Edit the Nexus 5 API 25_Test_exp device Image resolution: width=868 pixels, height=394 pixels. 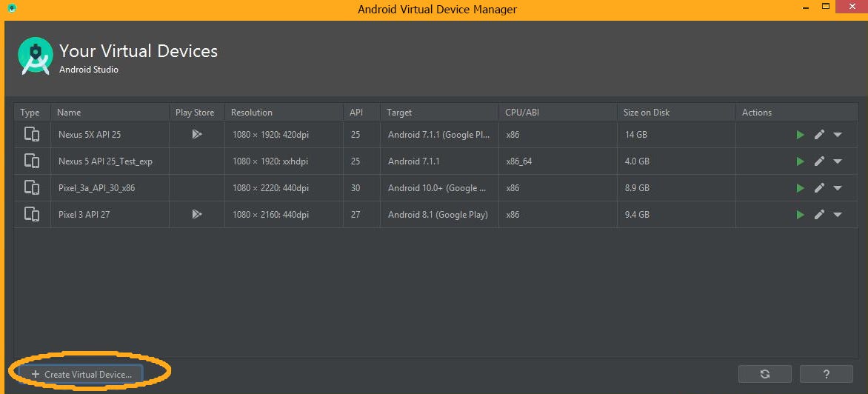point(819,161)
